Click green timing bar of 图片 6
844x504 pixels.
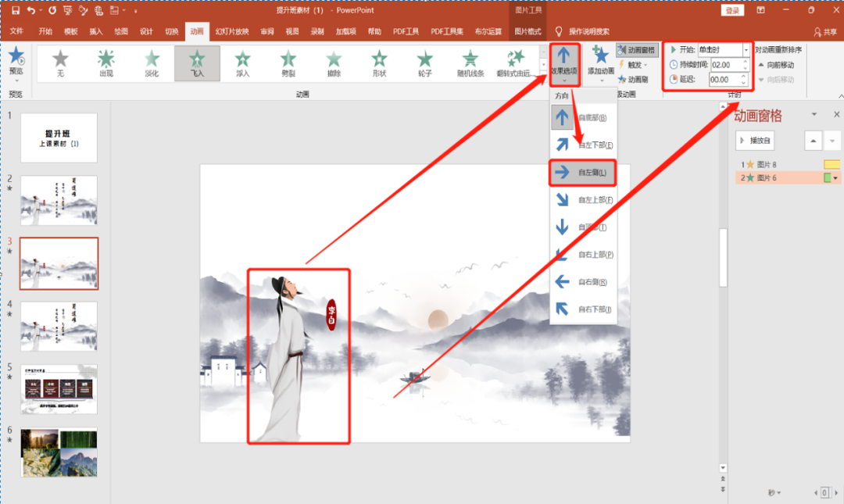click(828, 178)
